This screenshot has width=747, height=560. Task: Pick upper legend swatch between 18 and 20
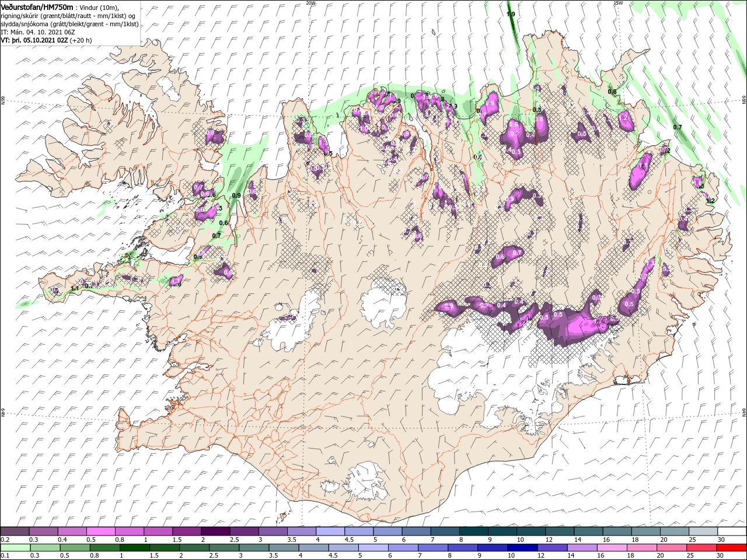pos(645,531)
